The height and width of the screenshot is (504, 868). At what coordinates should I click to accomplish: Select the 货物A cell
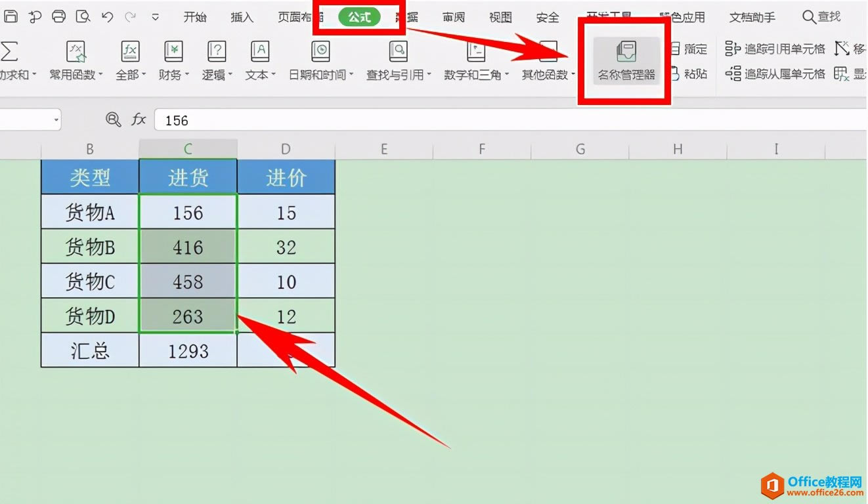pos(90,211)
